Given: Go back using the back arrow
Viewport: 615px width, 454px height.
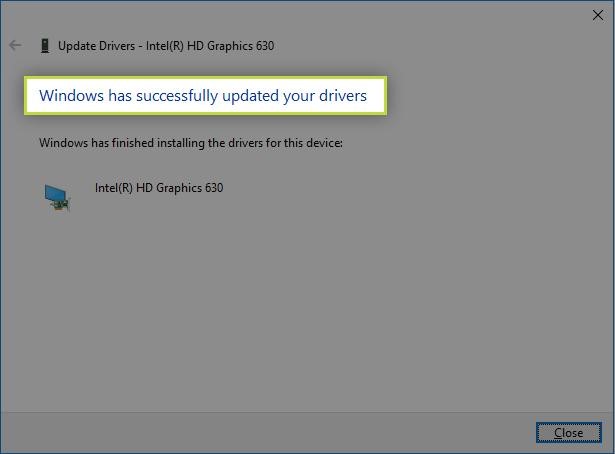Looking at the screenshot, I should pyautogui.click(x=15, y=45).
